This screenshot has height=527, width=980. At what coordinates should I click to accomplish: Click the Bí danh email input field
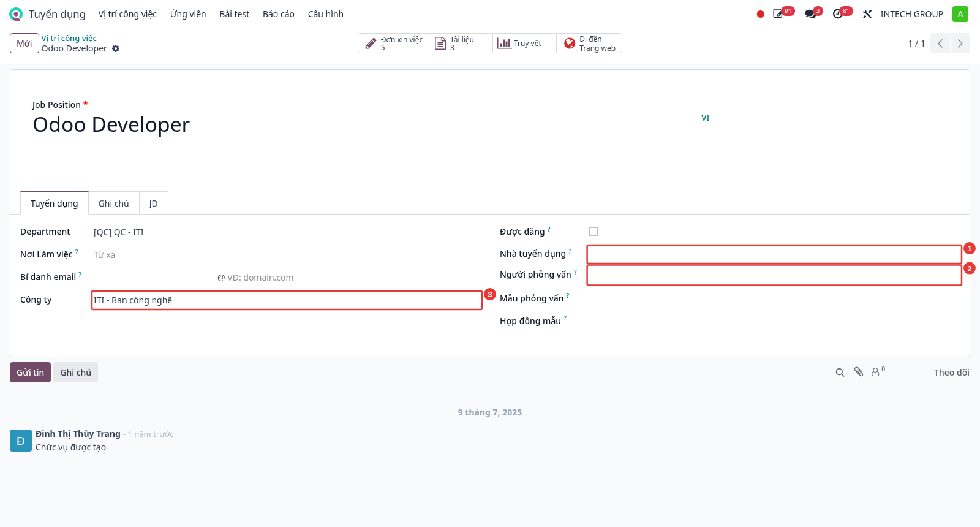[x=154, y=278]
